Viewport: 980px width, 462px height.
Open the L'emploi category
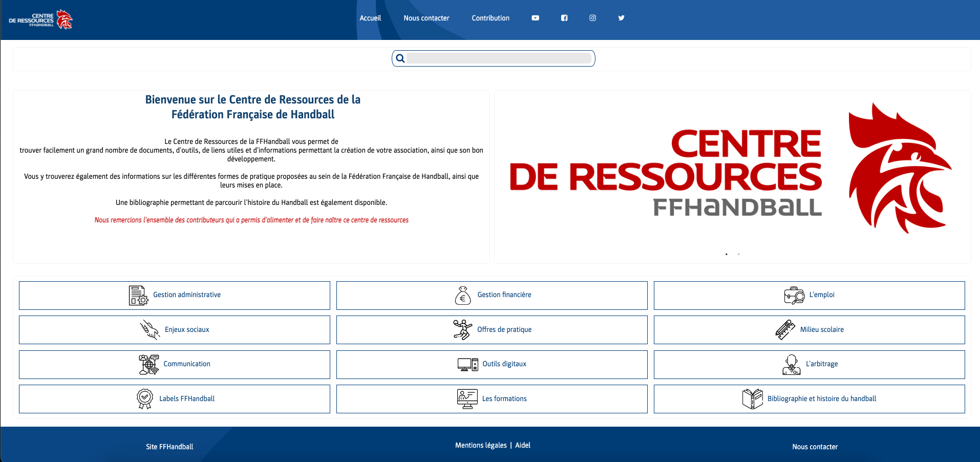pos(809,296)
